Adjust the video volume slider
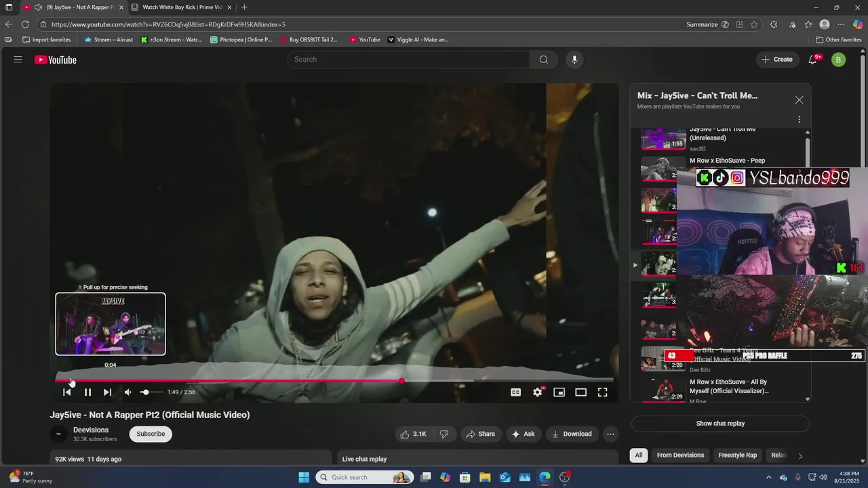Viewport: 868px width, 488px height. tap(151, 392)
